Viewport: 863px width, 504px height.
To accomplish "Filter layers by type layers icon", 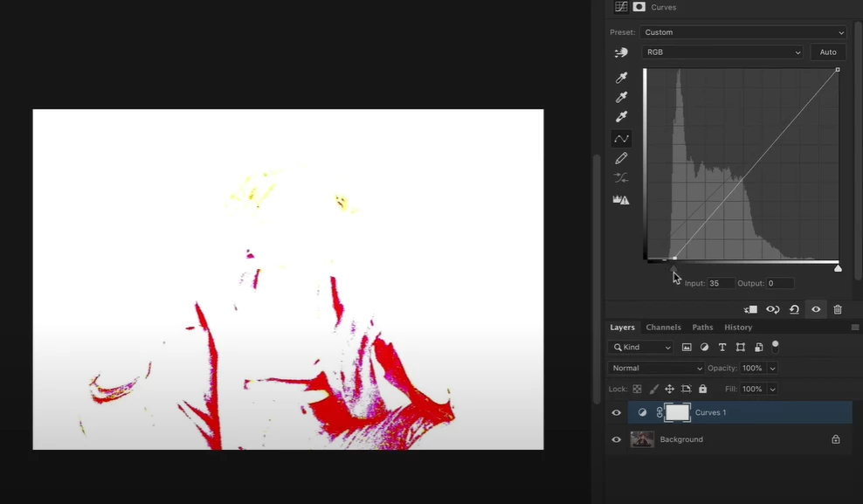I will click(722, 347).
